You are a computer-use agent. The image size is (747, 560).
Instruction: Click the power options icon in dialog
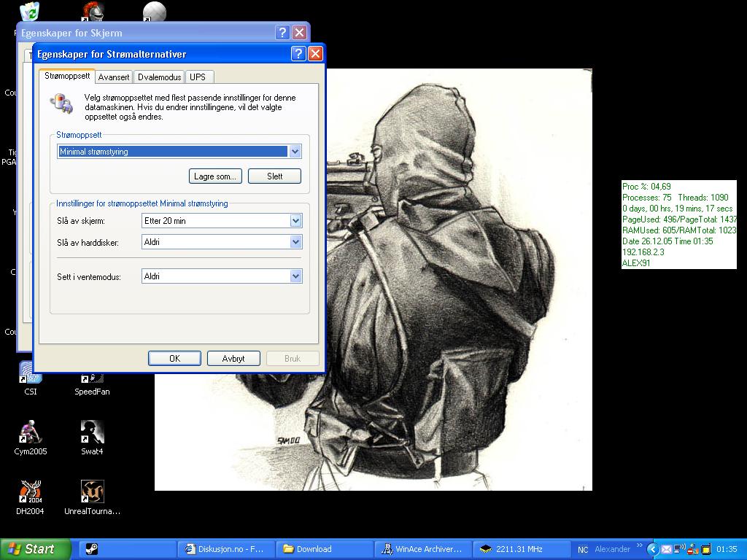click(61, 104)
